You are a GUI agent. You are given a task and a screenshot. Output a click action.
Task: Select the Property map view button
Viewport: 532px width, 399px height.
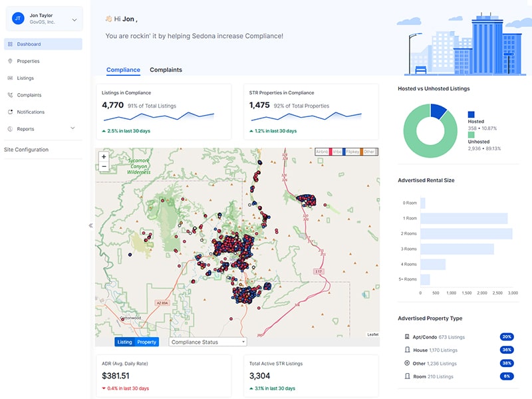tap(146, 342)
